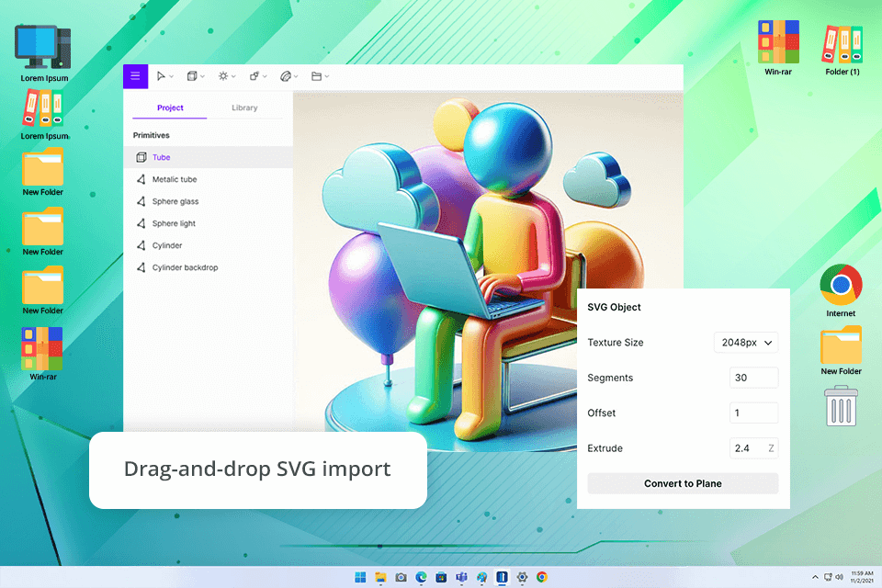Image resolution: width=882 pixels, height=588 pixels.
Task: Open Microsoft Teams from the taskbar
Action: (x=462, y=577)
